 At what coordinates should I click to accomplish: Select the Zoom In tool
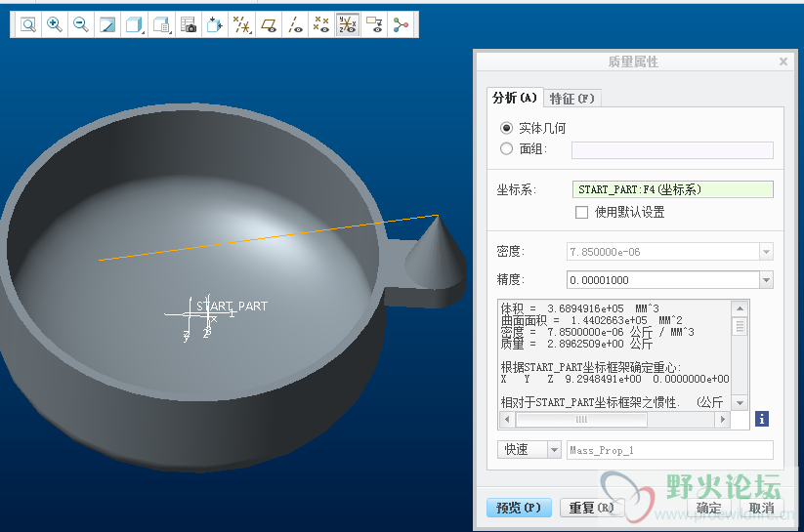click(x=55, y=24)
